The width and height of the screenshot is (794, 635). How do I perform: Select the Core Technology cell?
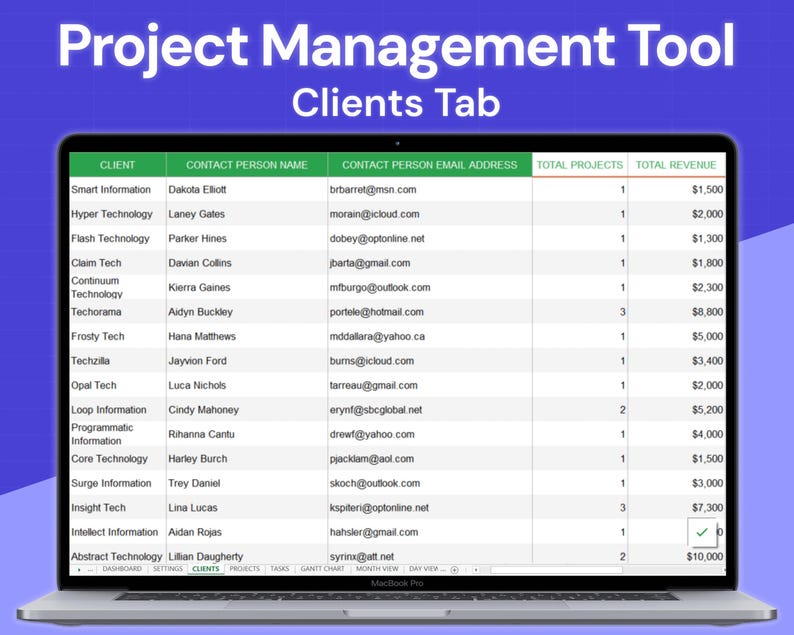117,459
